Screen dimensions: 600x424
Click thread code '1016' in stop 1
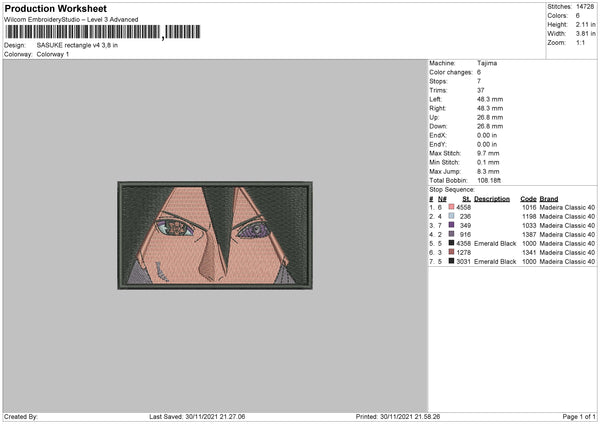coord(529,207)
